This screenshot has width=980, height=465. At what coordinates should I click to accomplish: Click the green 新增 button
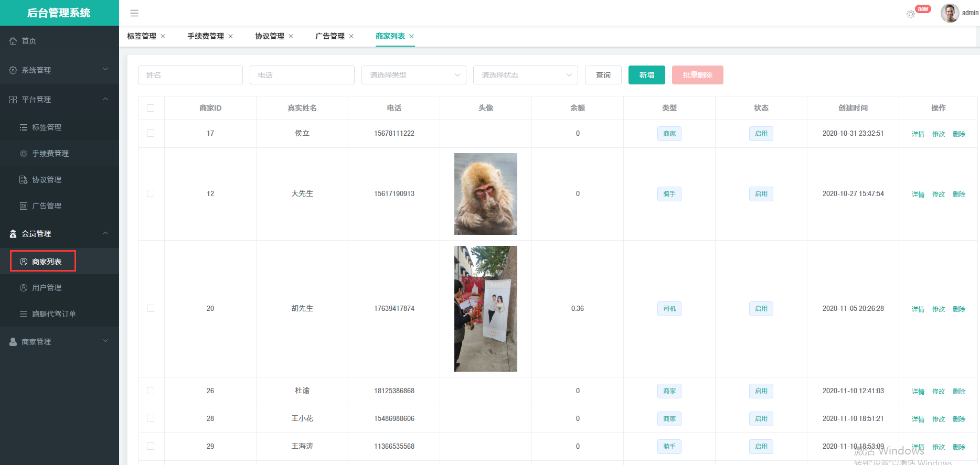[646, 75]
